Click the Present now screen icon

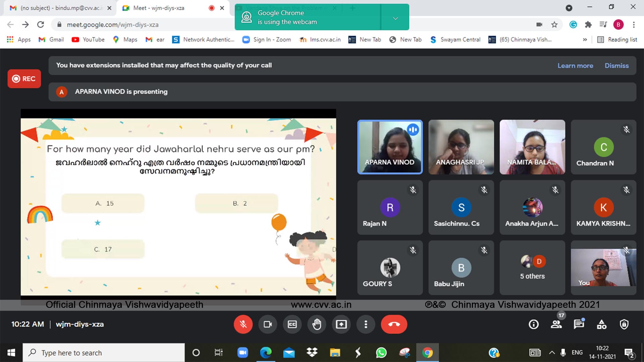click(341, 324)
